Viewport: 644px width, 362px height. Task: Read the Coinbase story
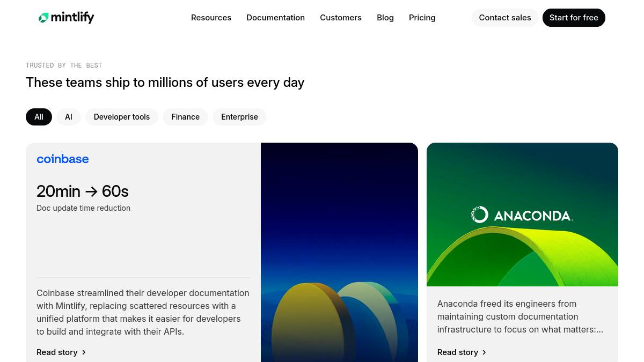[x=57, y=352]
